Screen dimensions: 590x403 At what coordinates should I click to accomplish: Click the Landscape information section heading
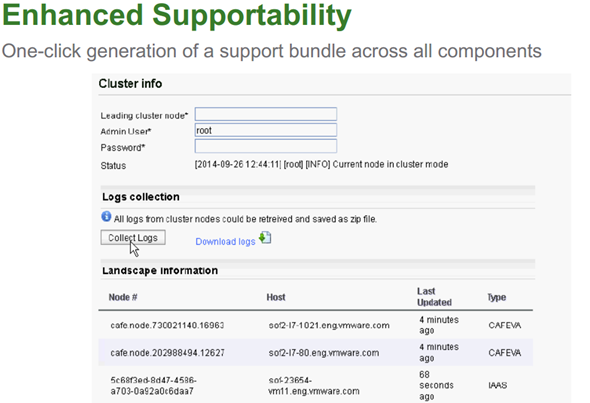pos(160,271)
